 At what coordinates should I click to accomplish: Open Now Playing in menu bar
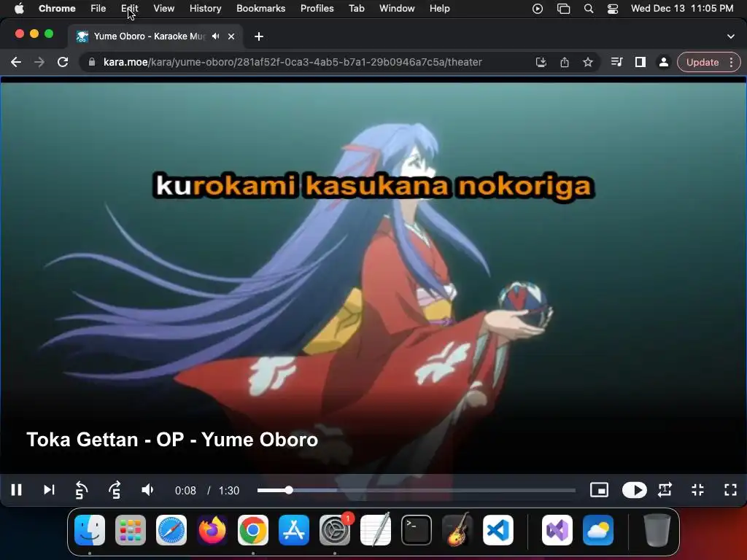pos(538,9)
